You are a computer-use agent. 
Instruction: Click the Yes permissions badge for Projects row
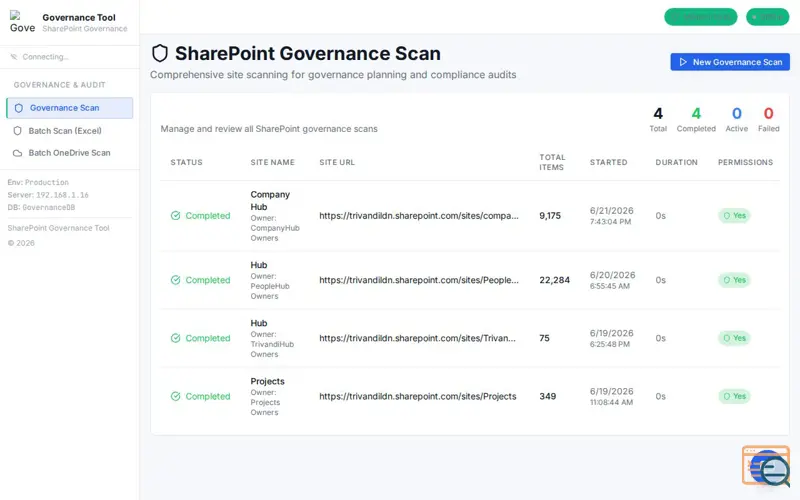coord(734,396)
